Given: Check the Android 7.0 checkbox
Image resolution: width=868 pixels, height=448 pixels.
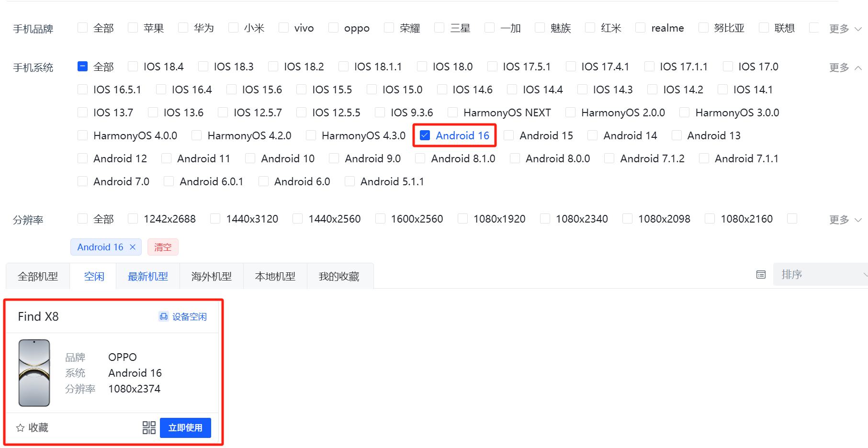Looking at the screenshot, I should coord(82,181).
